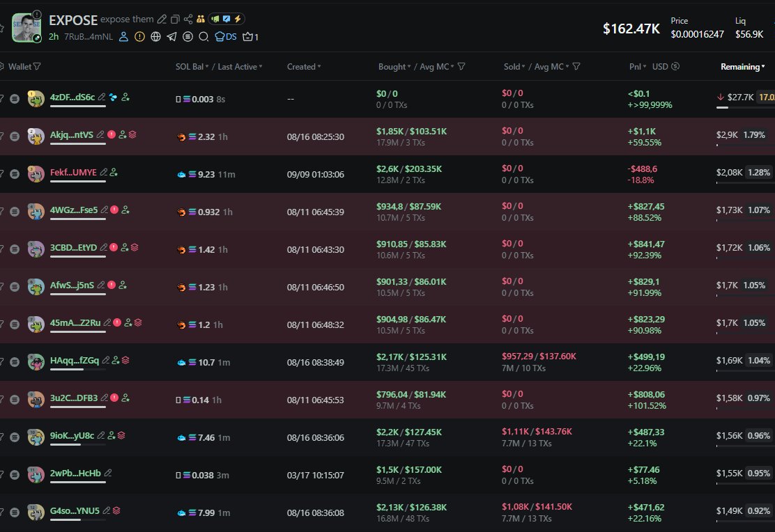
Task: Edit the label pencil for wallet 4WGz...Fse5
Action: [x=105, y=210]
